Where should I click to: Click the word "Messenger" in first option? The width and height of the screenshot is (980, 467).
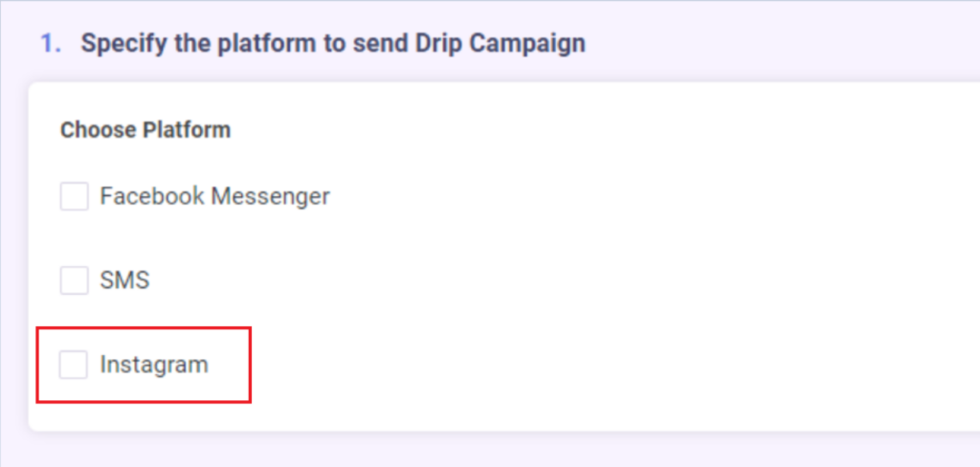[270, 197]
